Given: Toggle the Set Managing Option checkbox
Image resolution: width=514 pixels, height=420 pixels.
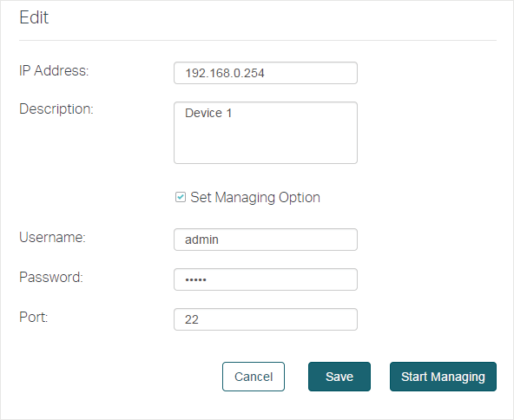Looking at the screenshot, I should [181, 197].
